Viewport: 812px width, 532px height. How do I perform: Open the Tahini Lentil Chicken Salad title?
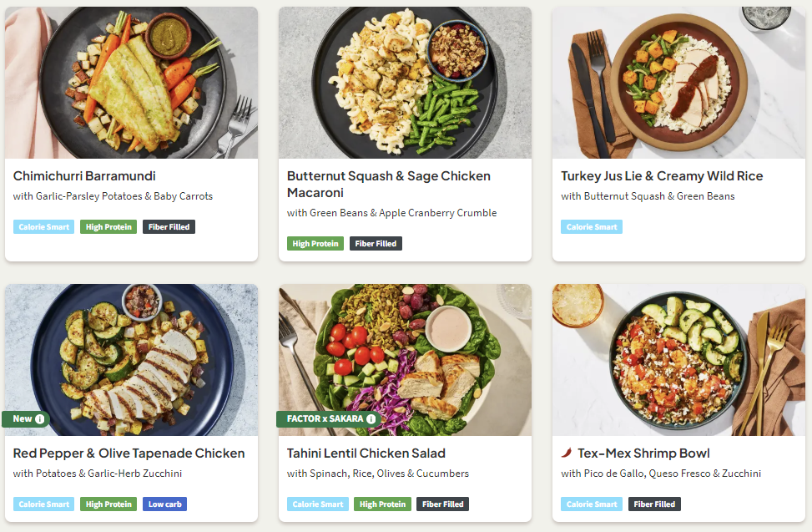coord(366,453)
